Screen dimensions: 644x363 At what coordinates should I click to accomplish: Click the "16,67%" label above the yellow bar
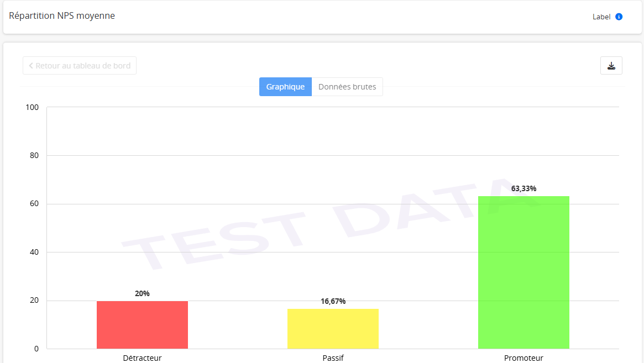[x=333, y=301]
